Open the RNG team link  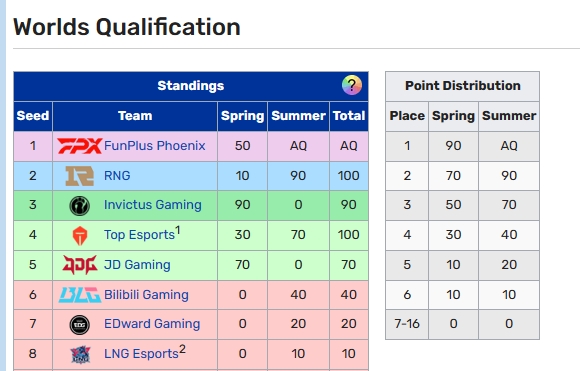[x=117, y=176]
